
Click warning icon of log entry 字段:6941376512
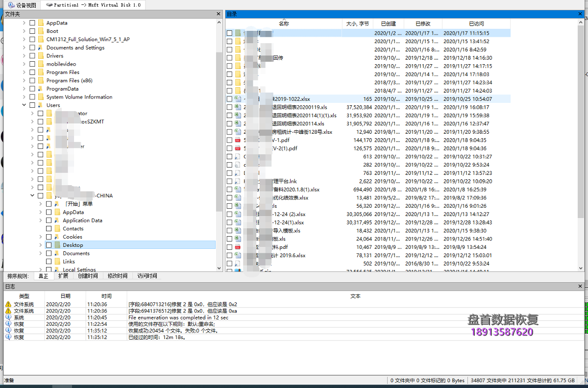8,311
